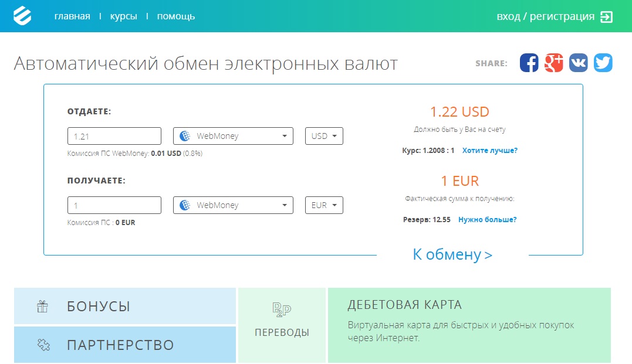Click the Комиссия ПС WebMoney 0.01 USD text
Screen dimensions: 632x364
[x=134, y=154]
